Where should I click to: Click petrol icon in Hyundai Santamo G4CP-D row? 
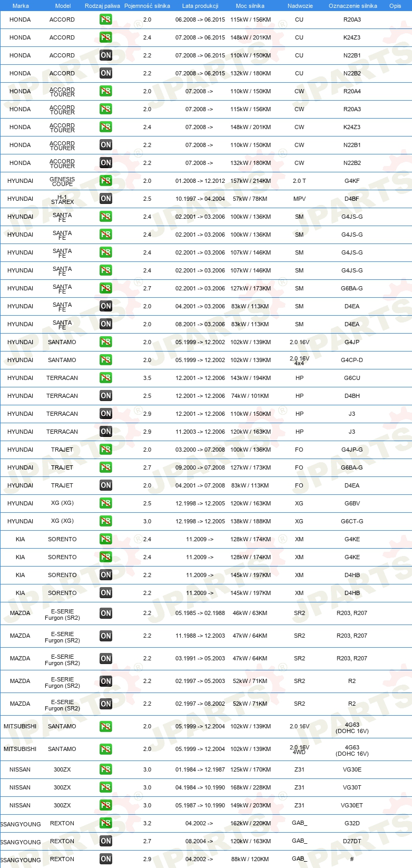(105, 360)
